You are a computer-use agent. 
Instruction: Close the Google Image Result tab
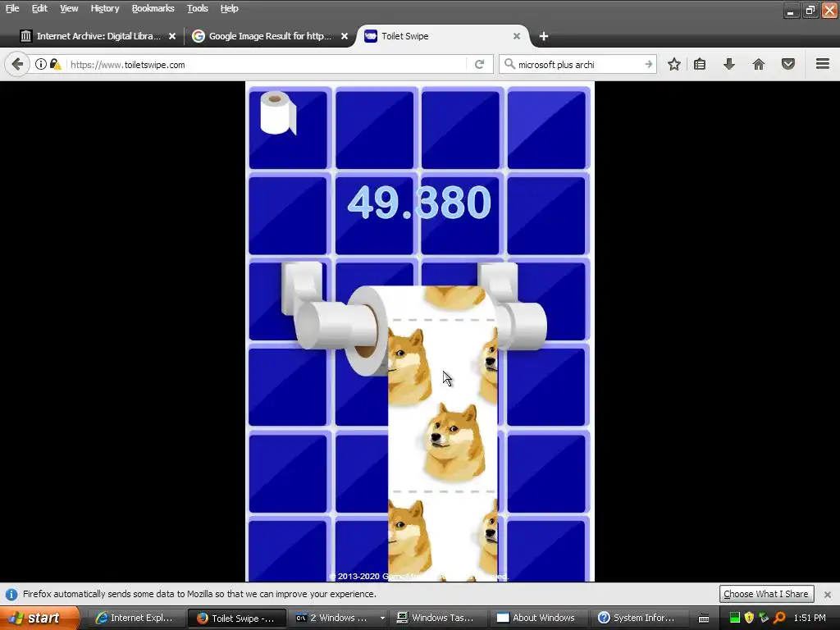tap(345, 36)
